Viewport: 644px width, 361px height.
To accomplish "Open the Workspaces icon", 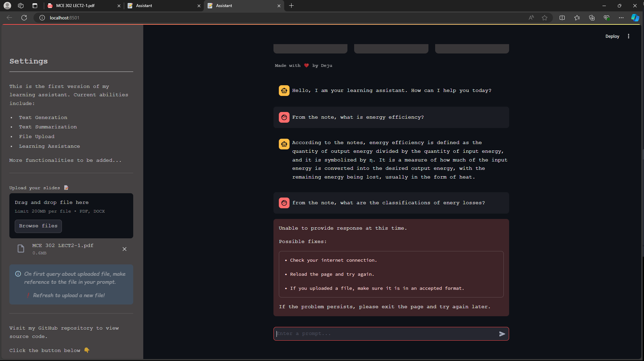I will 21,6.
